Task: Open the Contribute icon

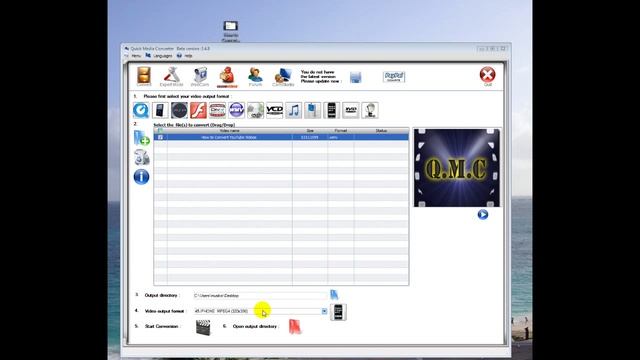Action: [x=283, y=76]
